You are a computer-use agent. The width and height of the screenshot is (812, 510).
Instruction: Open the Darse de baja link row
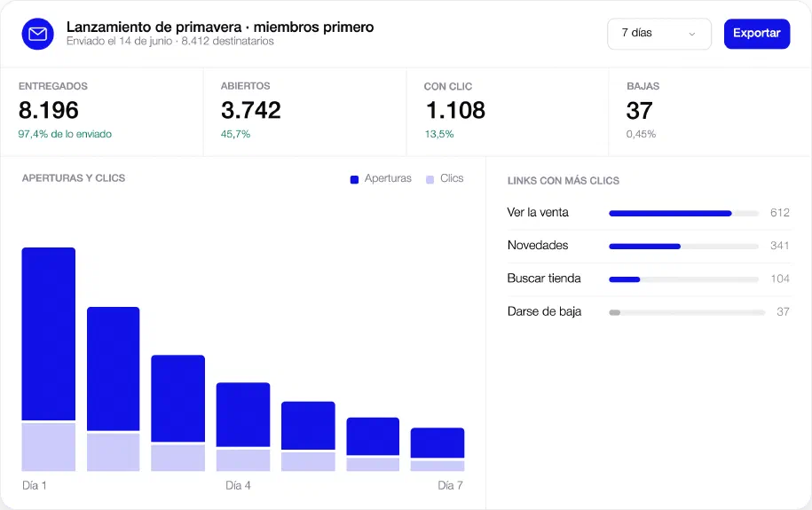pos(649,312)
